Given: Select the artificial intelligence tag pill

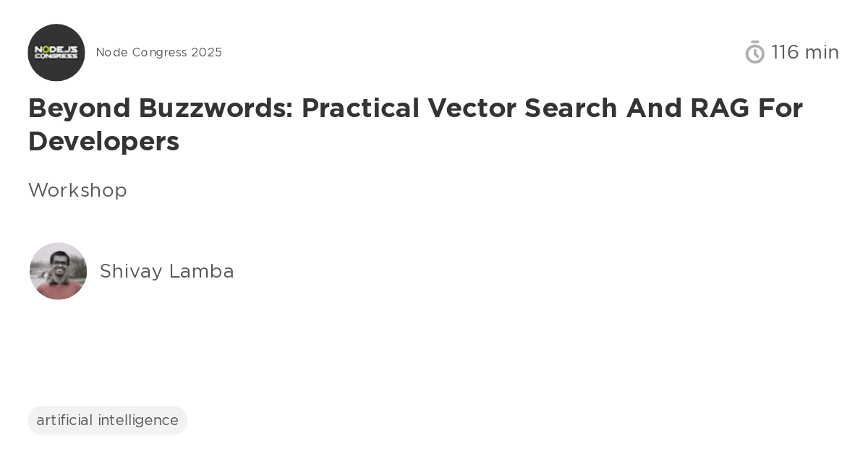Looking at the screenshot, I should (x=107, y=420).
